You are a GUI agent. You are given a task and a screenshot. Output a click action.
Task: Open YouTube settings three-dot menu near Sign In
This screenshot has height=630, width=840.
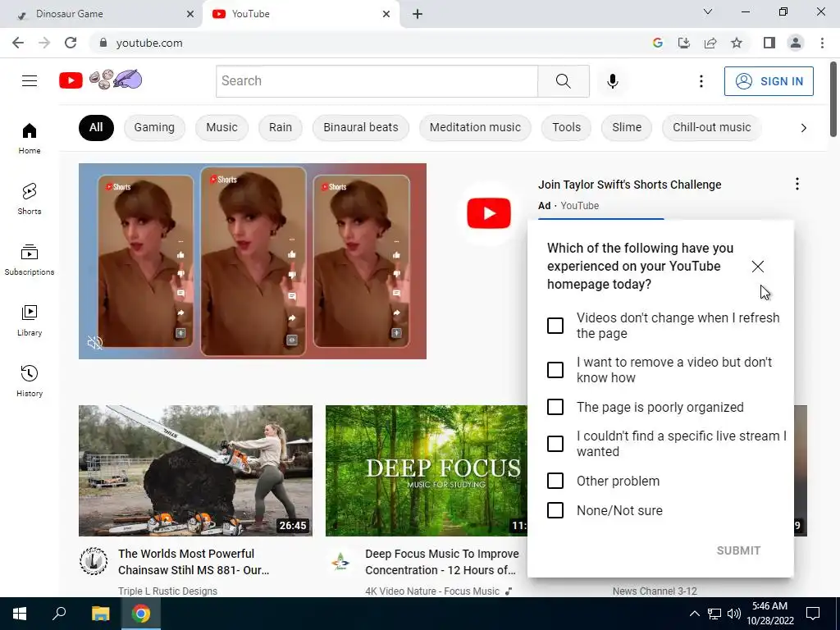701,81
